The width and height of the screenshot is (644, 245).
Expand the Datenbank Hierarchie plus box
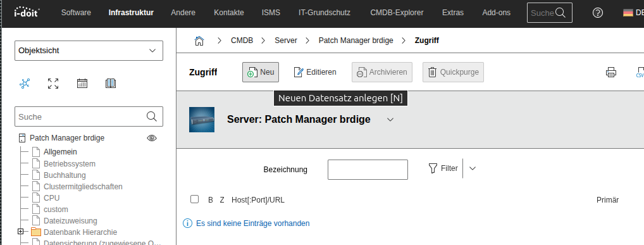pos(20,232)
